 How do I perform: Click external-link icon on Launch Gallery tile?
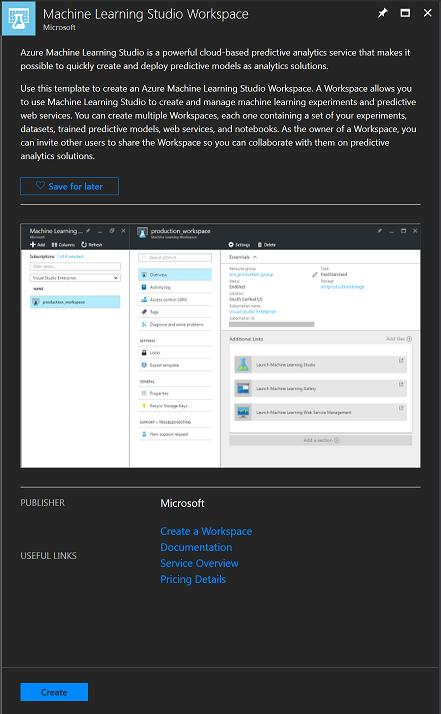(x=401, y=384)
